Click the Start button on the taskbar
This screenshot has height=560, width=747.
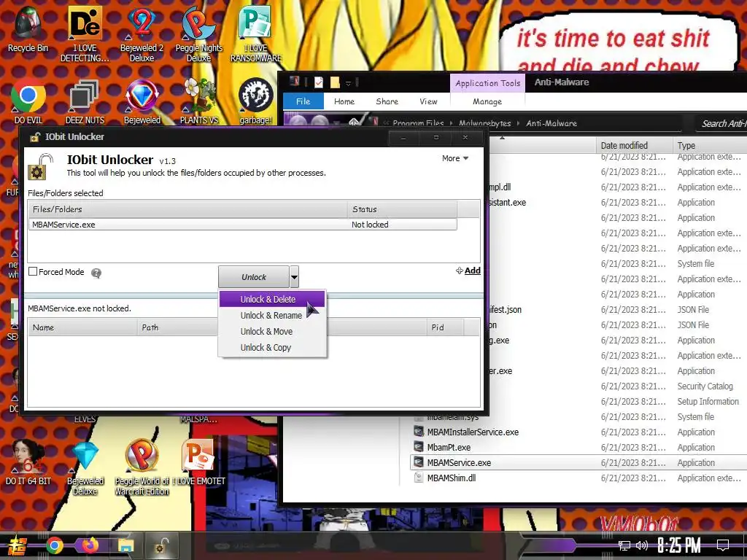pos(17,545)
